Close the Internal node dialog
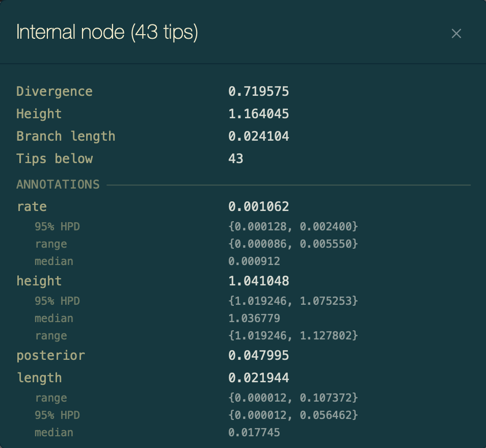Image resolution: width=486 pixels, height=448 pixels. coord(456,34)
